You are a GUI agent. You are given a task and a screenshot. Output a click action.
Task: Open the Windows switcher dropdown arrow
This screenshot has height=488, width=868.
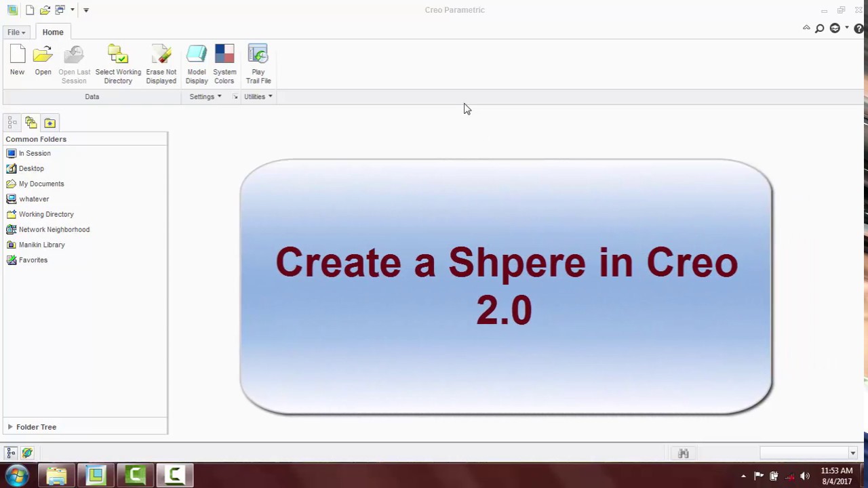72,10
